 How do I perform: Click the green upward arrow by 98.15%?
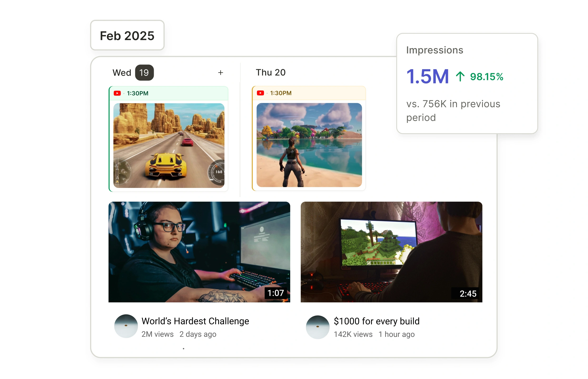point(460,77)
